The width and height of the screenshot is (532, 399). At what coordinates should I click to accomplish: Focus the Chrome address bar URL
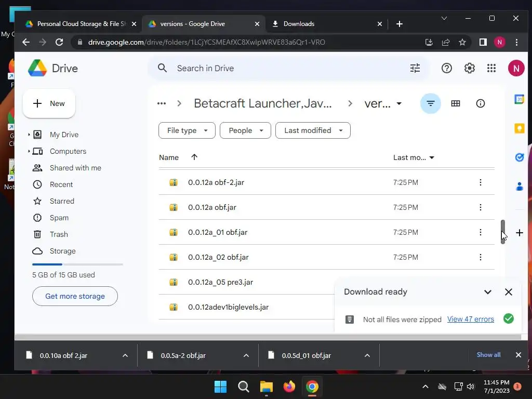tap(206, 42)
